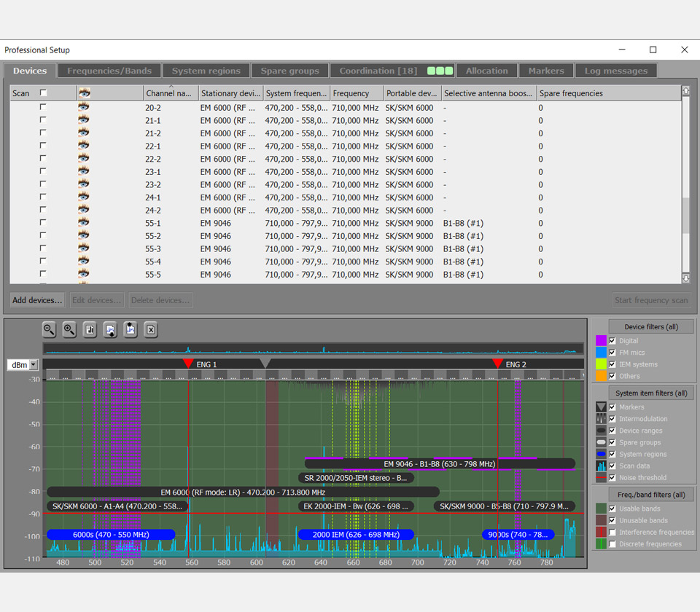The width and height of the screenshot is (700, 612).
Task: Enable the Interference frequencies checkbox
Action: coord(612,533)
